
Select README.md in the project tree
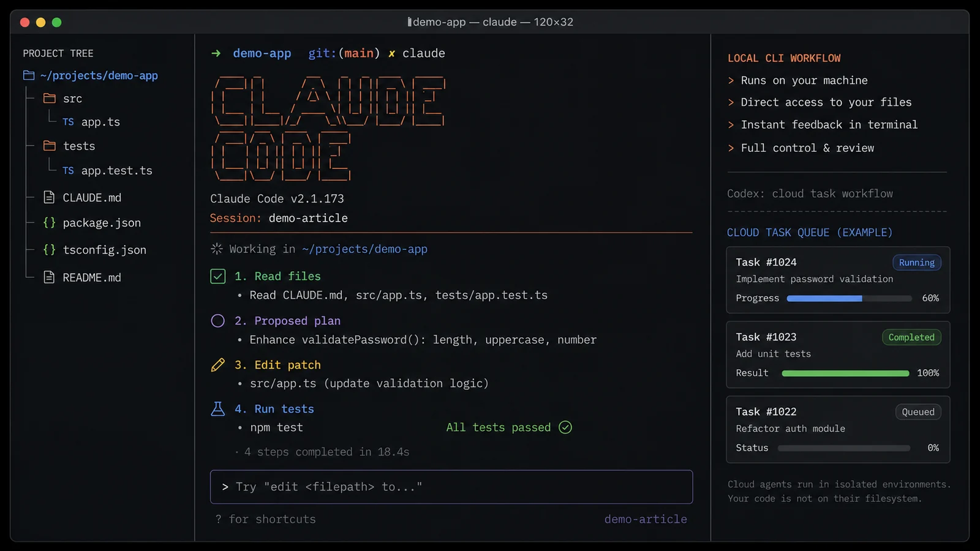click(x=92, y=277)
